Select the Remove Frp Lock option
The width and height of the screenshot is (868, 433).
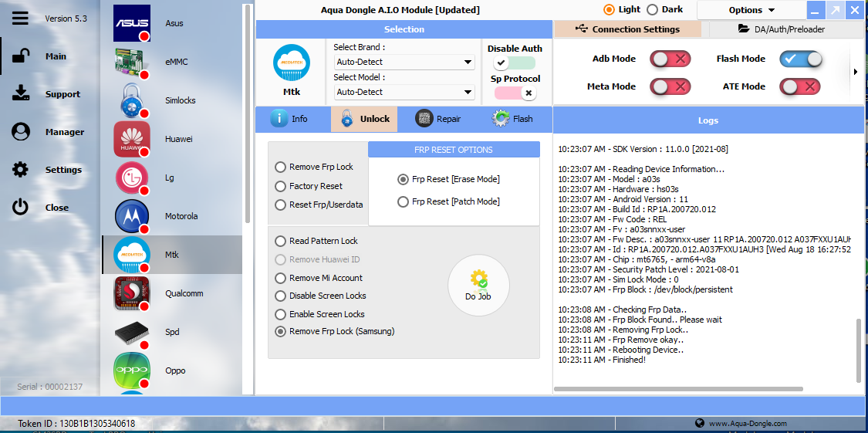[x=314, y=167]
